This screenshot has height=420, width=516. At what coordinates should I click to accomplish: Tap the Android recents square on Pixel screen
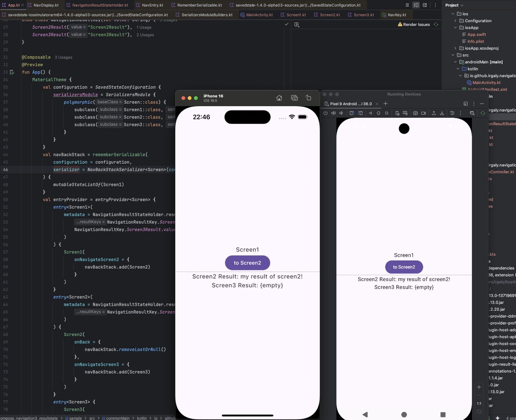443,414
